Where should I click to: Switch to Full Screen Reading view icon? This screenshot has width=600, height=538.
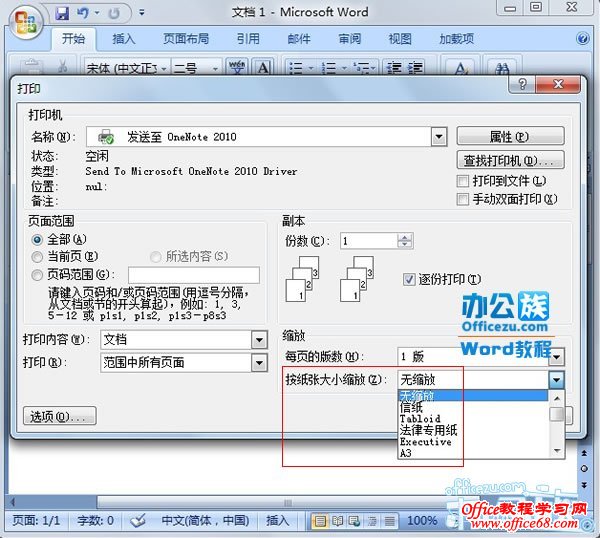pos(338,521)
